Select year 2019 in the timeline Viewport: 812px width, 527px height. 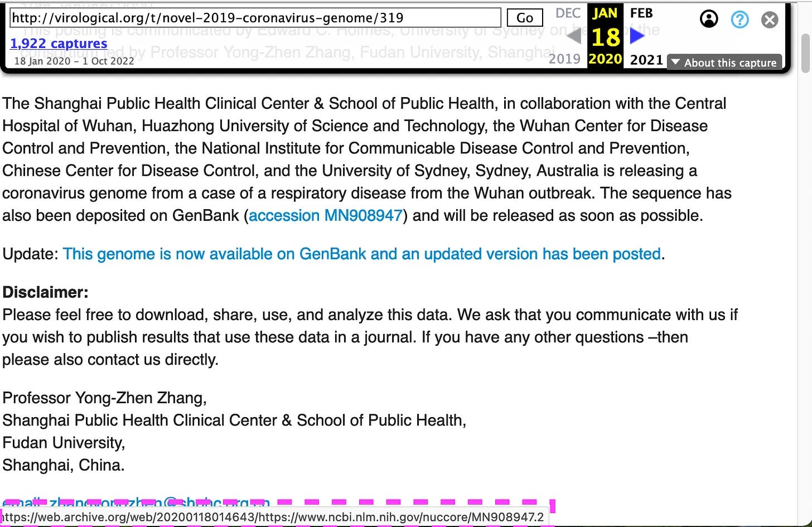coord(564,59)
